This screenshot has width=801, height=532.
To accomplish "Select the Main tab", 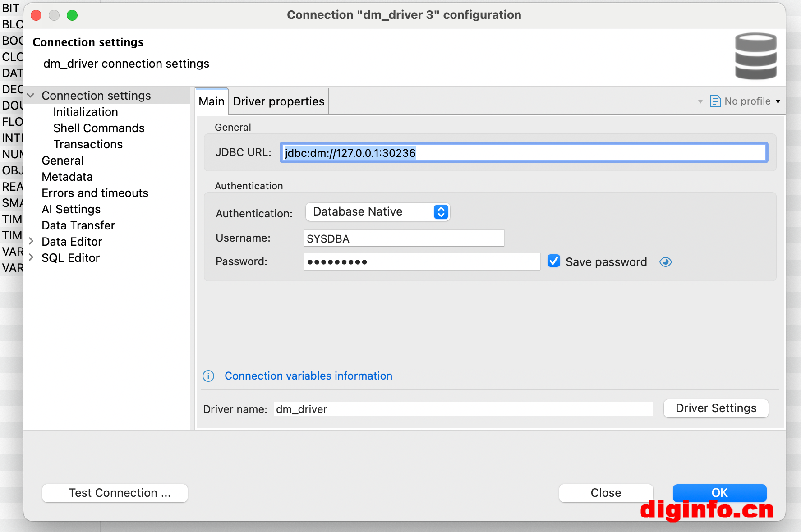I will click(x=212, y=101).
